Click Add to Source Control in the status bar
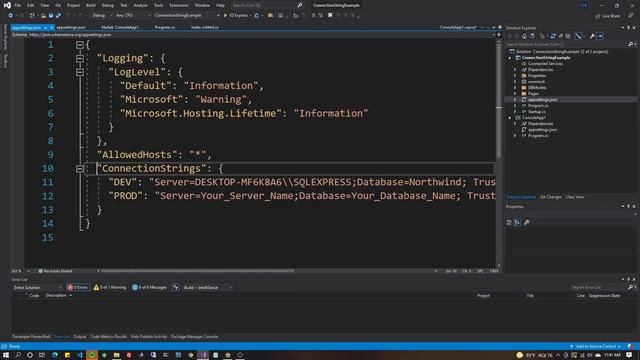This screenshot has width=640, height=360. (x=596, y=346)
